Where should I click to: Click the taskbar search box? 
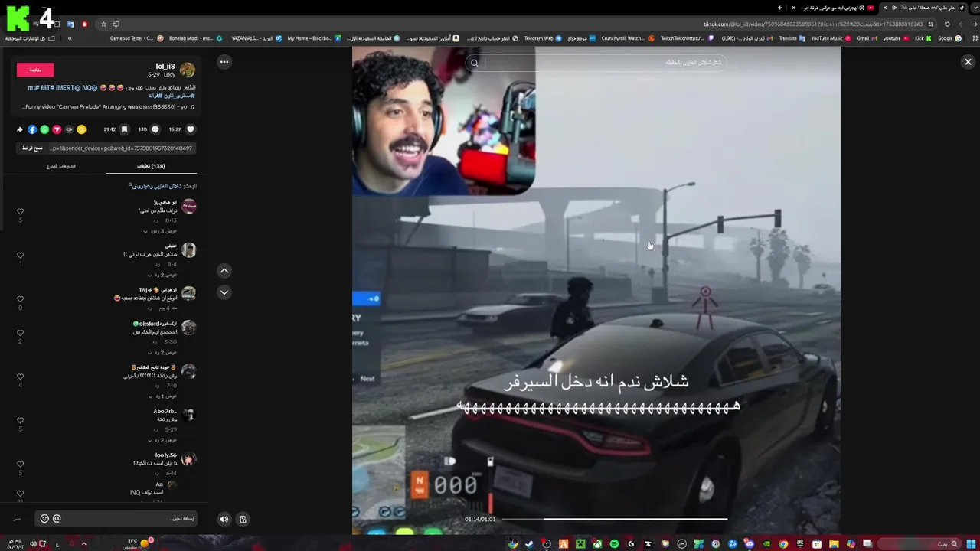[918, 544]
